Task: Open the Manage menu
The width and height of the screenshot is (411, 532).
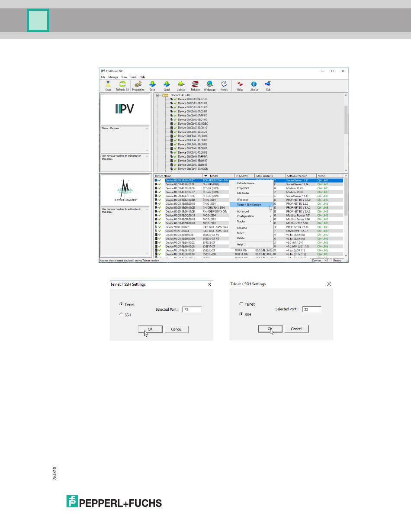Action: [113, 77]
